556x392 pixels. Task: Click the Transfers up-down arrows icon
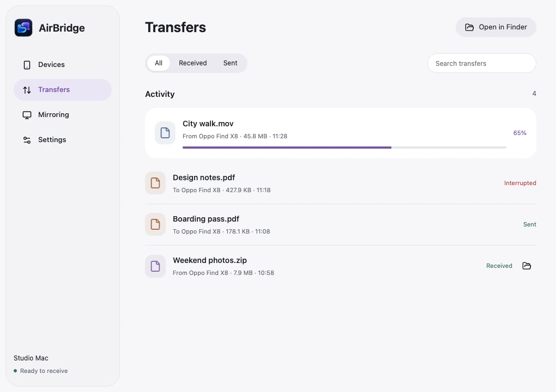(27, 90)
